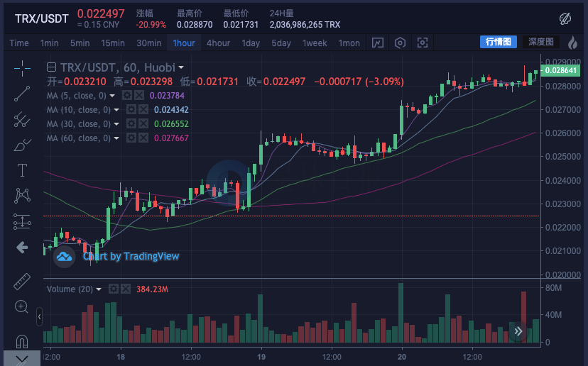Image resolution: width=588 pixels, height=366 pixels.
Task: Collapse the bottom-left toolbar chevron
Action: point(22,358)
